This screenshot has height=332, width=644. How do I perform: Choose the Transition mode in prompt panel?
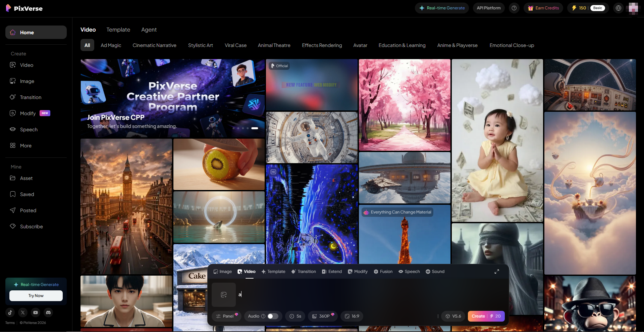(x=304, y=272)
